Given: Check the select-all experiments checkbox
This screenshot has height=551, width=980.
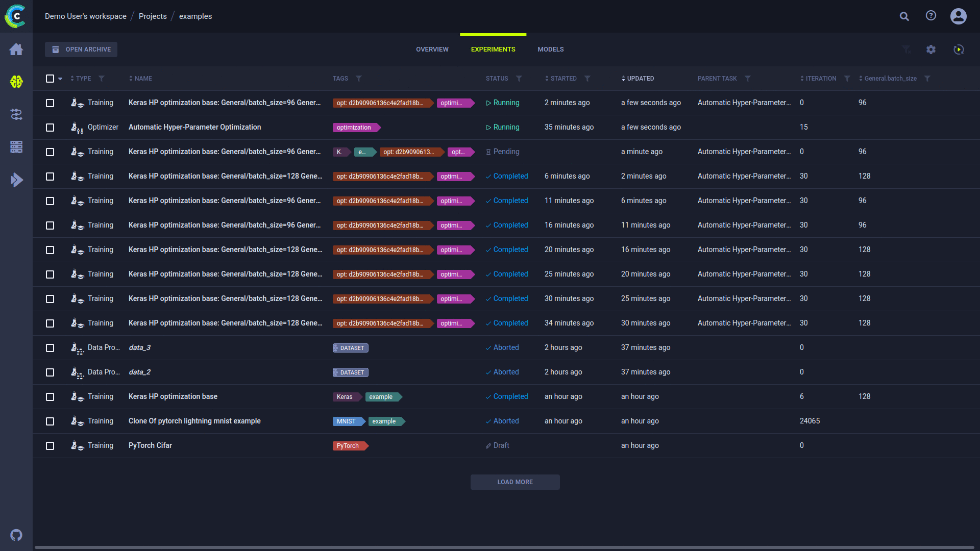Looking at the screenshot, I should pos(50,79).
